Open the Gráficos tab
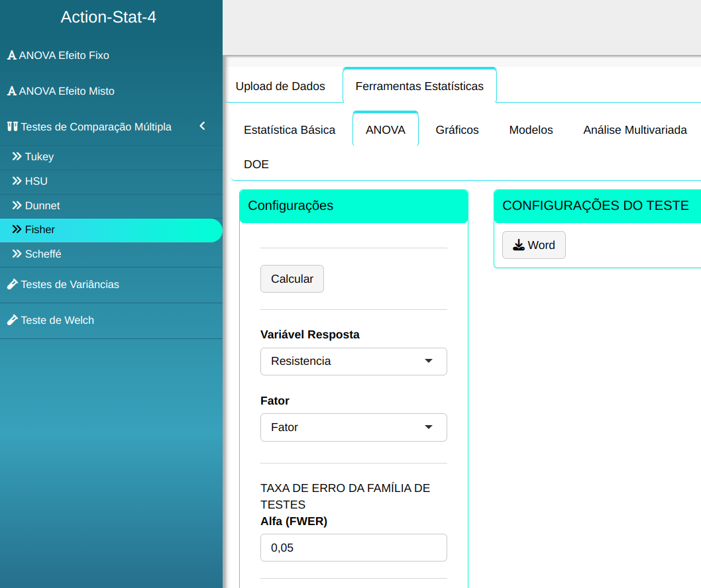The width and height of the screenshot is (701, 588). (457, 130)
